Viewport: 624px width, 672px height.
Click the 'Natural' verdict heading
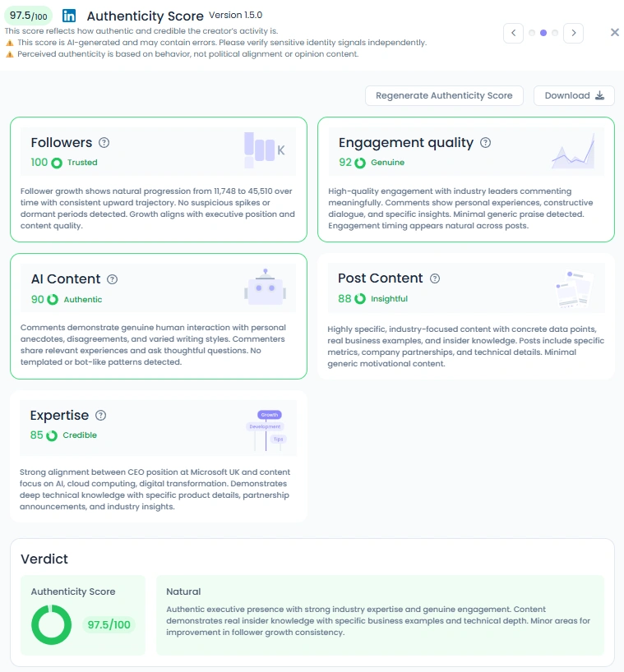click(183, 591)
